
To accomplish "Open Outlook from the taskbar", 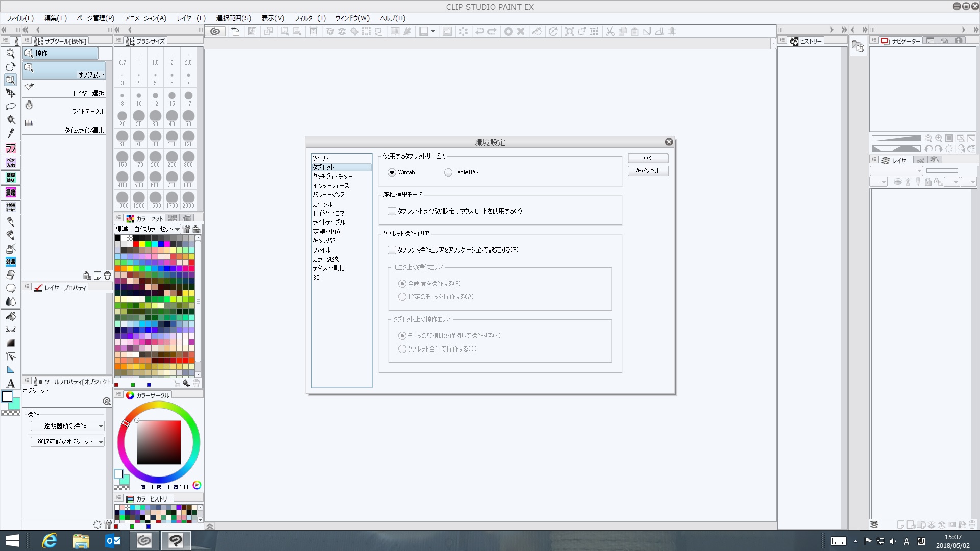I will (112, 540).
